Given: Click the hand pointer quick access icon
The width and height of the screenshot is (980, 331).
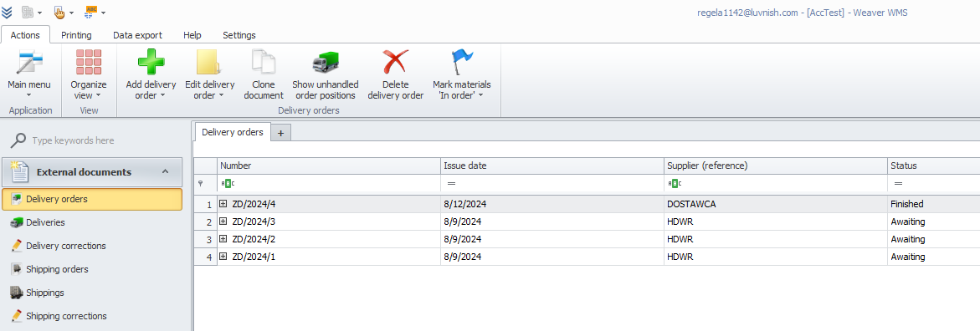Looking at the screenshot, I should (59, 12).
